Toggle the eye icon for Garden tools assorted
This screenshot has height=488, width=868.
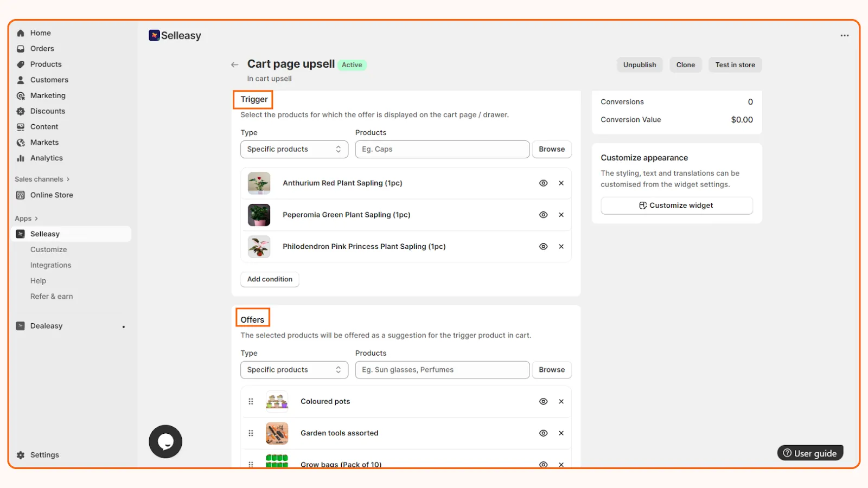[x=543, y=433]
